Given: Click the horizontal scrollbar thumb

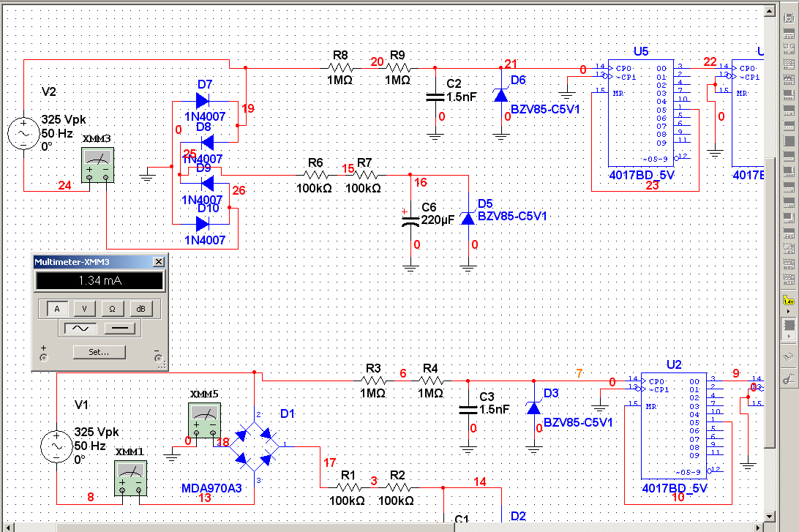Looking at the screenshot, I should 255,528.
